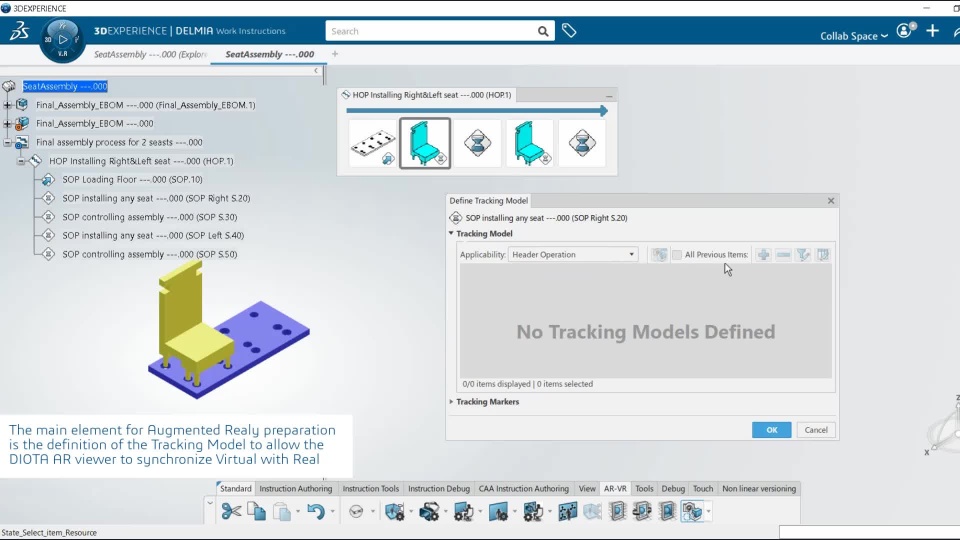Click the AR glasses icon in toolbar

point(356,511)
